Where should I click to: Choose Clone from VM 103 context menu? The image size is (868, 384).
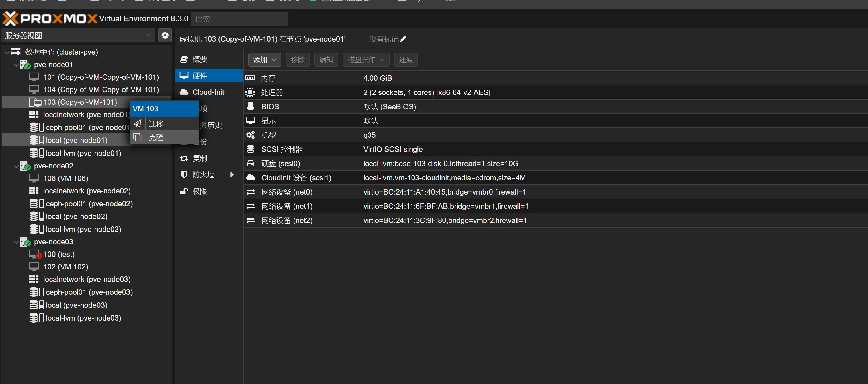pos(165,137)
